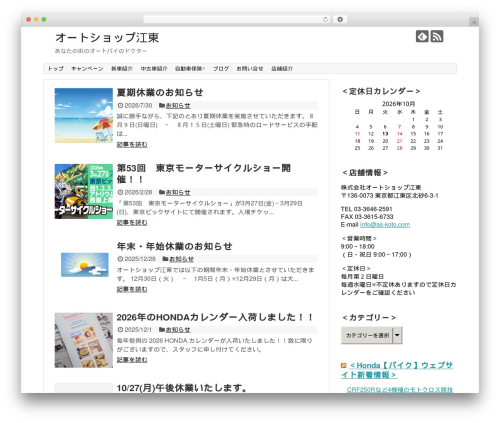Viewport: 500px width, 423px height.
Task: Click the FAX 03-3615-6733 text
Action: tap(367, 217)
